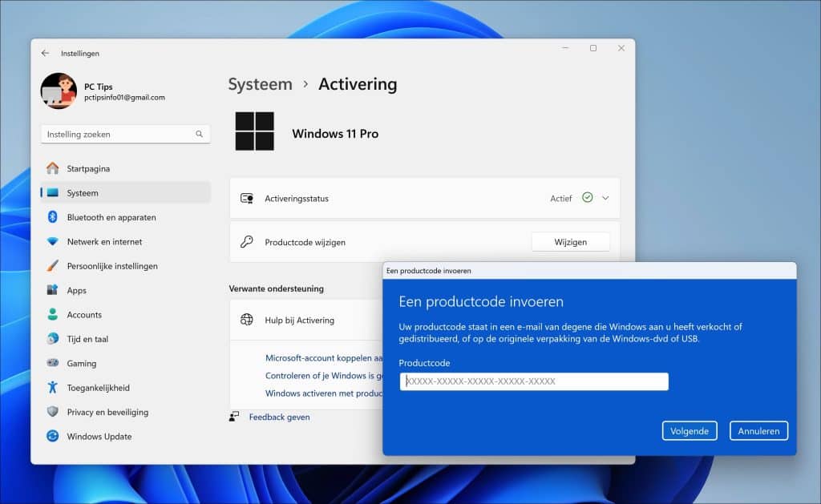Open 'Controleren of je Windows is' link

tap(324, 376)
